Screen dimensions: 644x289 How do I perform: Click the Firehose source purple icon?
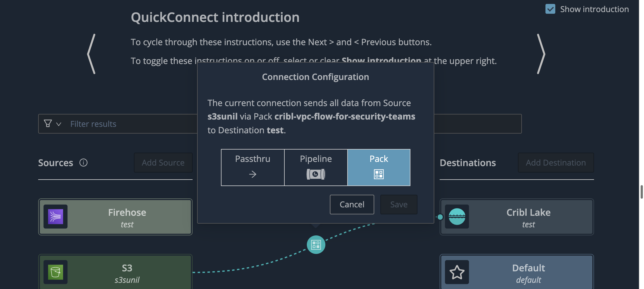(56, 217)
